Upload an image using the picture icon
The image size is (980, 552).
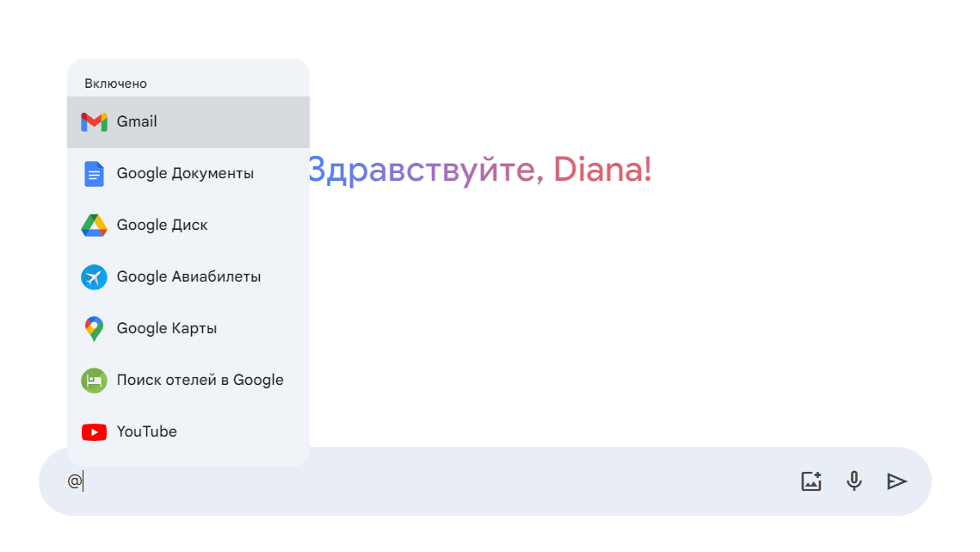(x=811, y=481)
